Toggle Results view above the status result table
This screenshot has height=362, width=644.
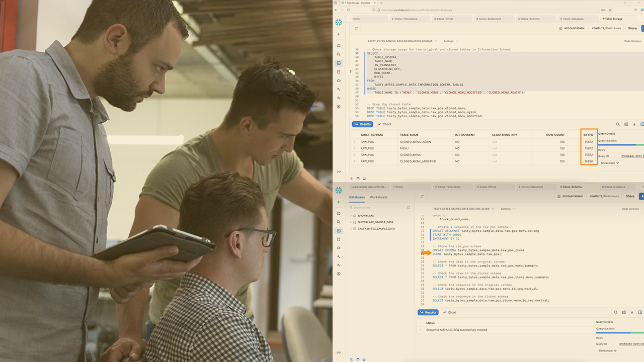428,312
